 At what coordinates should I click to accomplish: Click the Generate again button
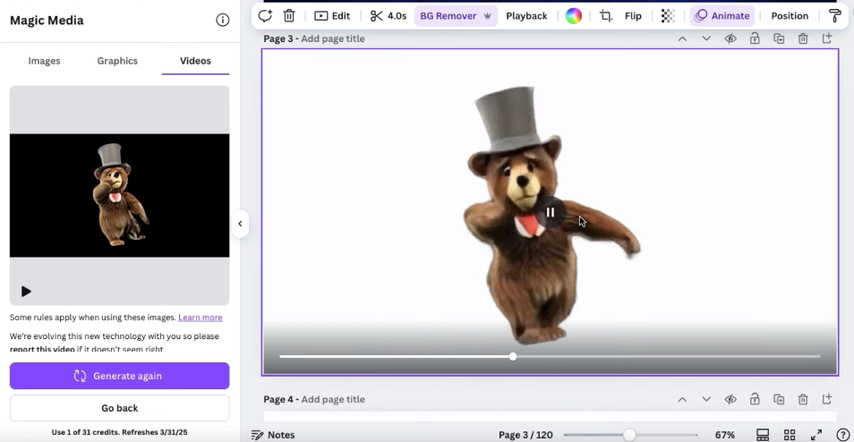(x=119, y=376)
